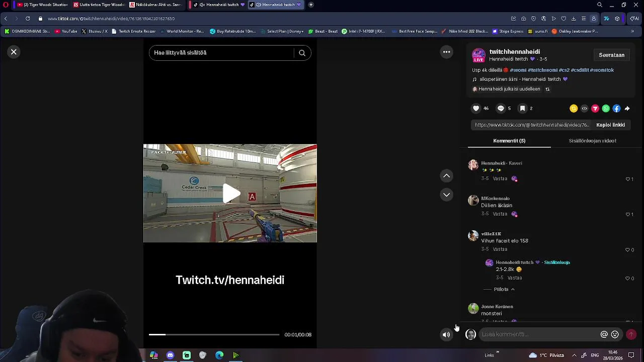Send to friends via red arrow icon
The height and width of the screenshot is (362, 644).
pos(595,109)
